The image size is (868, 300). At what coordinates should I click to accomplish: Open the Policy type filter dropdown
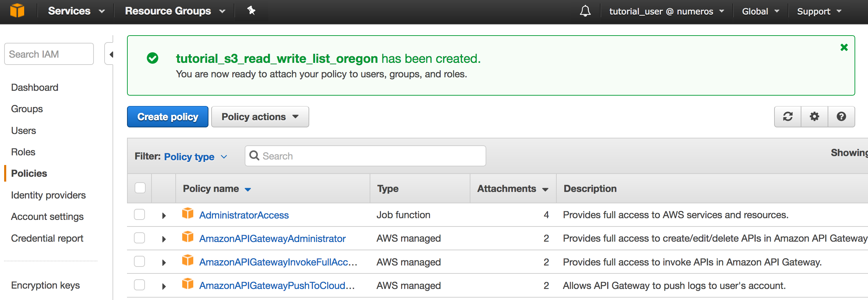pos(195,157)
